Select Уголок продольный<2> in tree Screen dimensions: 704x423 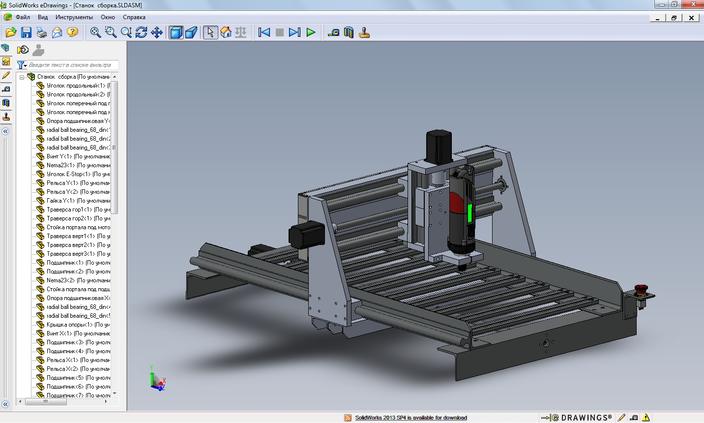(75, 94)
